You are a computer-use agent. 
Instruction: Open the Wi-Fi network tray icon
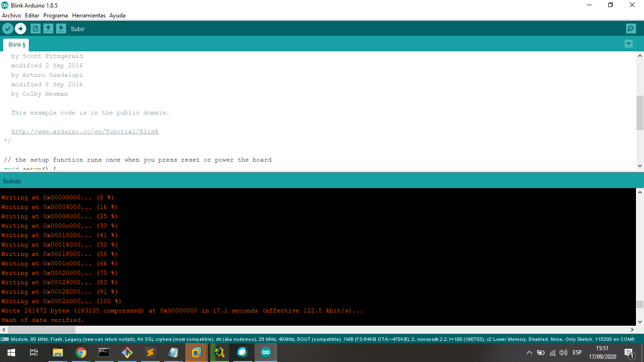click(x=553, y=353)
